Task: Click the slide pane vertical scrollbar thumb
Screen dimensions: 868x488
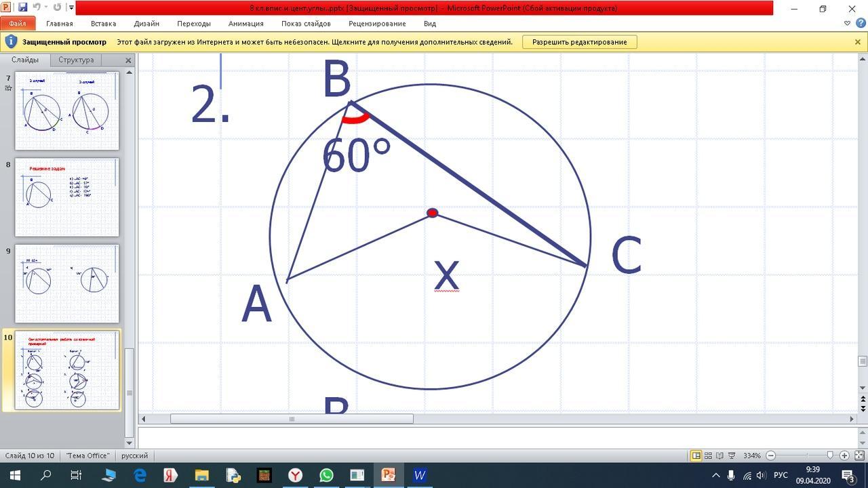Action: coord(130,392)
